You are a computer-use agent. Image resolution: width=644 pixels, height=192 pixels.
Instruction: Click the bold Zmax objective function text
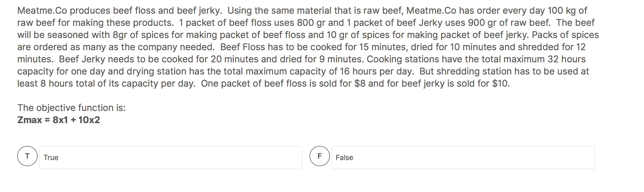pyautogui.click(x=59, y=119)
